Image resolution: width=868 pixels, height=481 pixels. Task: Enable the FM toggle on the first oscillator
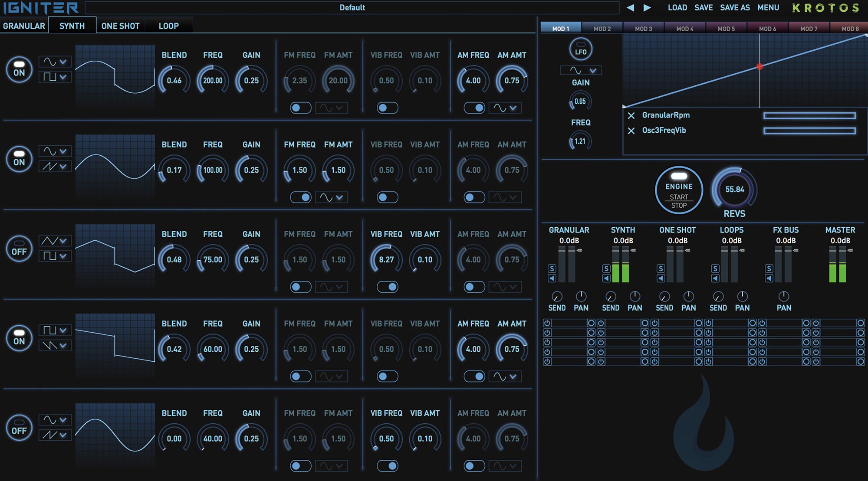coord(300,108)
